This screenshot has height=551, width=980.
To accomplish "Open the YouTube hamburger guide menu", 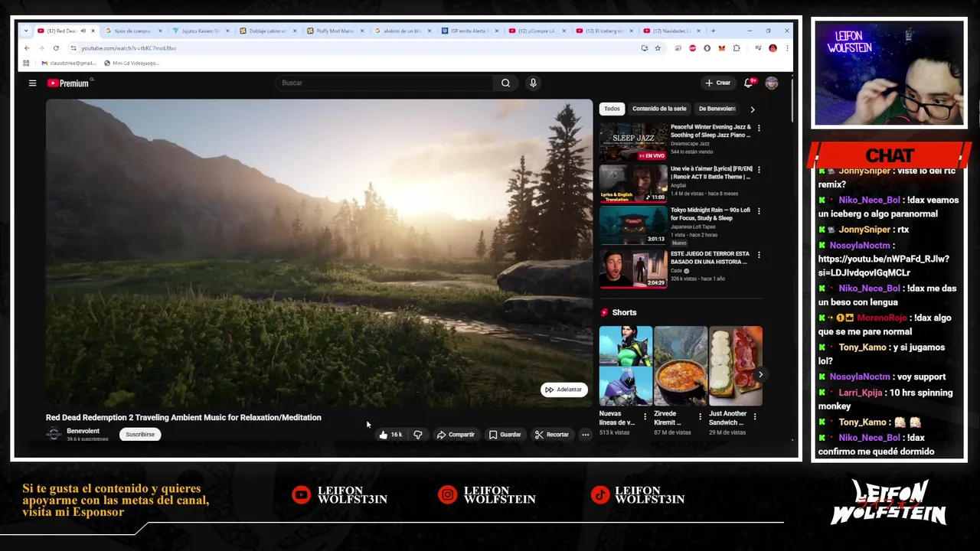I will (x=32, y=83).
